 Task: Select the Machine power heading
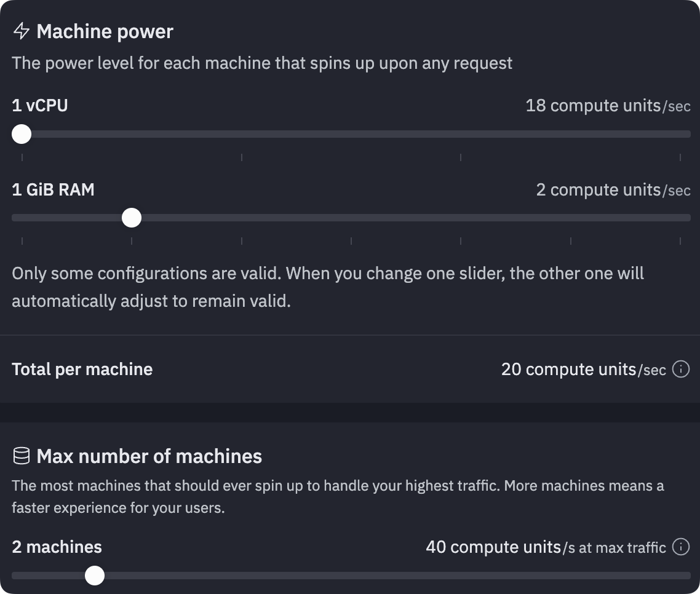tap(105, 31)
